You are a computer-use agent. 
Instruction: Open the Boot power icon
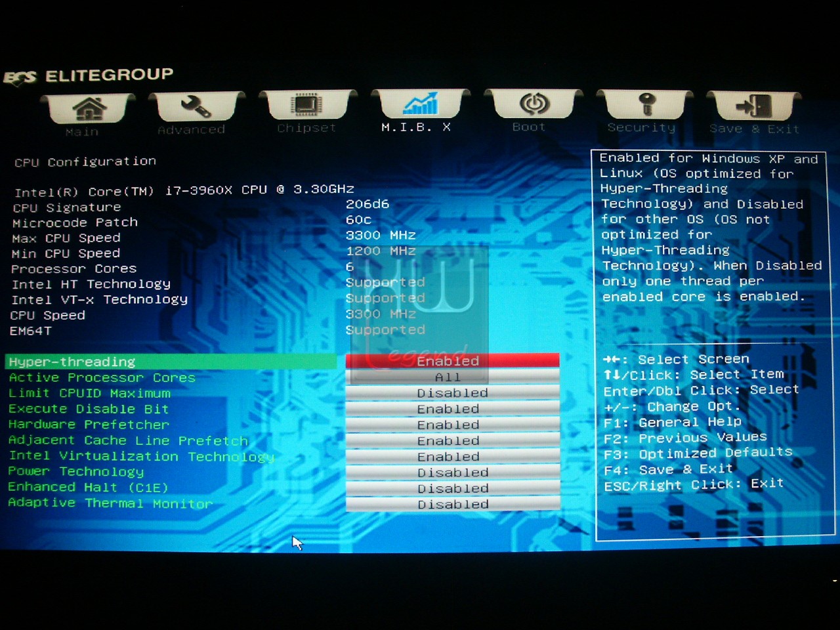pos(534,104)
